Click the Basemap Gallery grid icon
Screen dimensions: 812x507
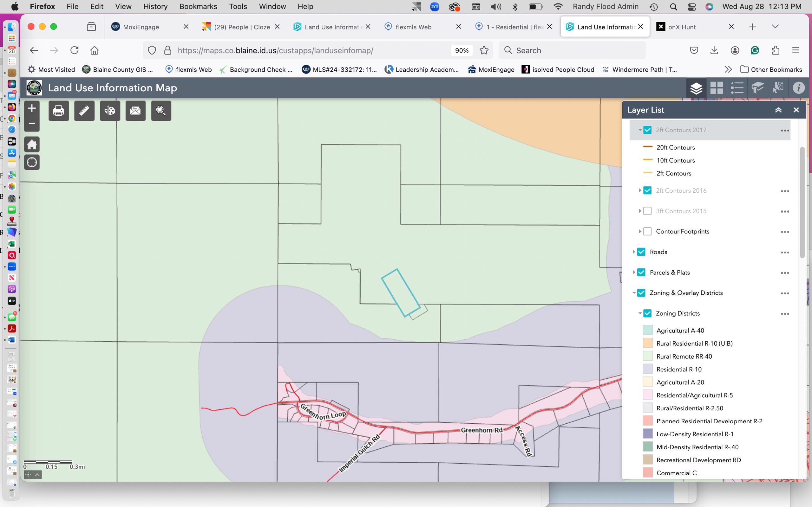click(x=717, y=88)
